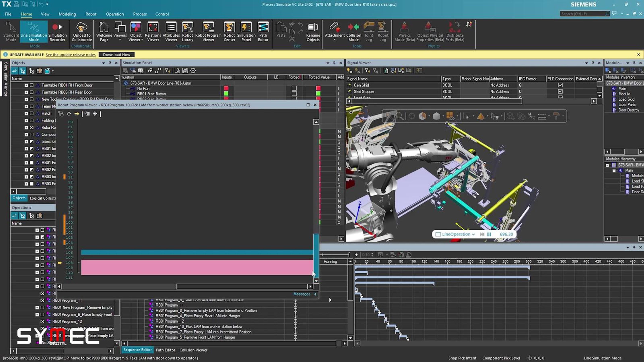Launch the Simulation Recorder
644x362 pixels.
[57, 32]
